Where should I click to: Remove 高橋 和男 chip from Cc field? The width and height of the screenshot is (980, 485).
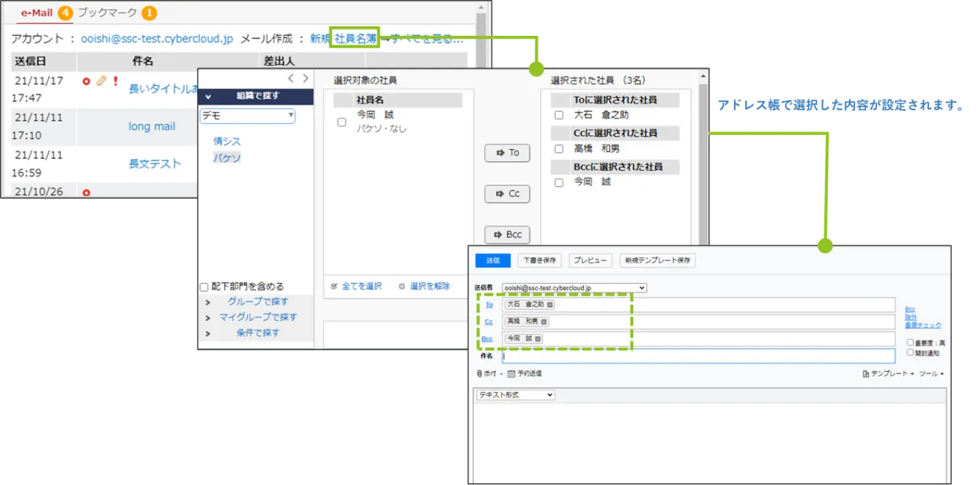click(x=544, y=322)
